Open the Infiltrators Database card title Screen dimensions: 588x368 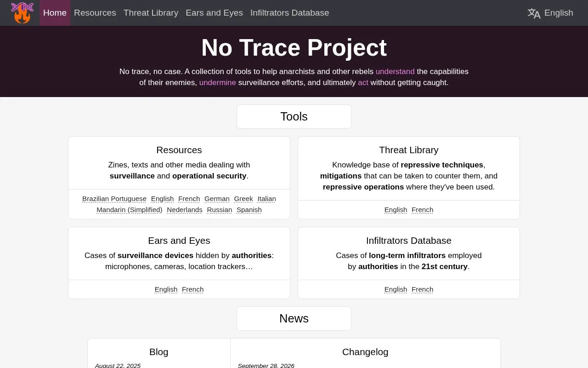409,241
